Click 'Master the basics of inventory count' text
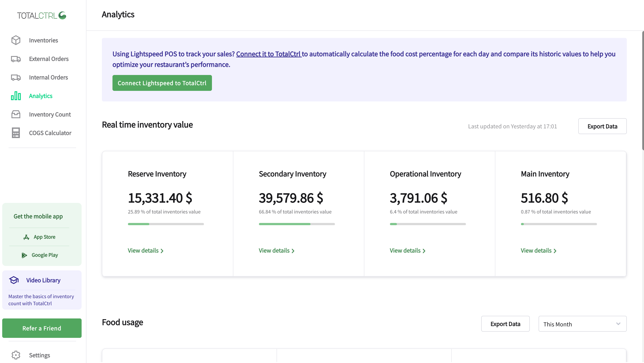 point(41,300)
